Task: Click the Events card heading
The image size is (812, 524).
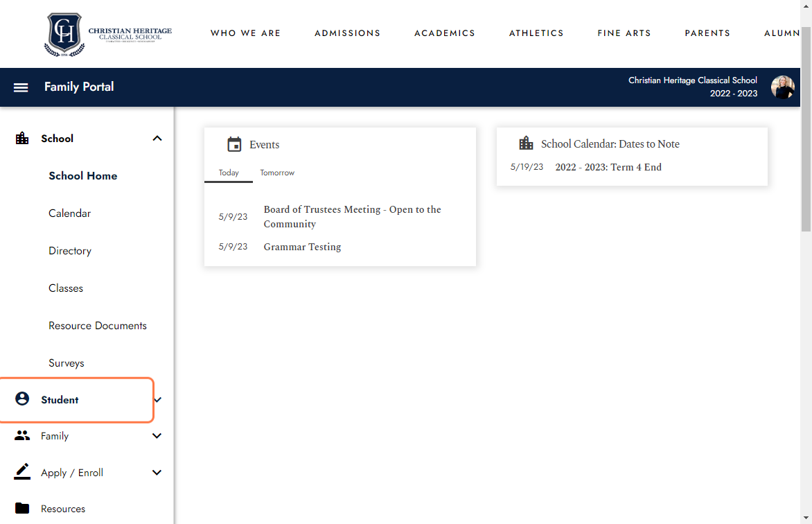Action: 264,145
